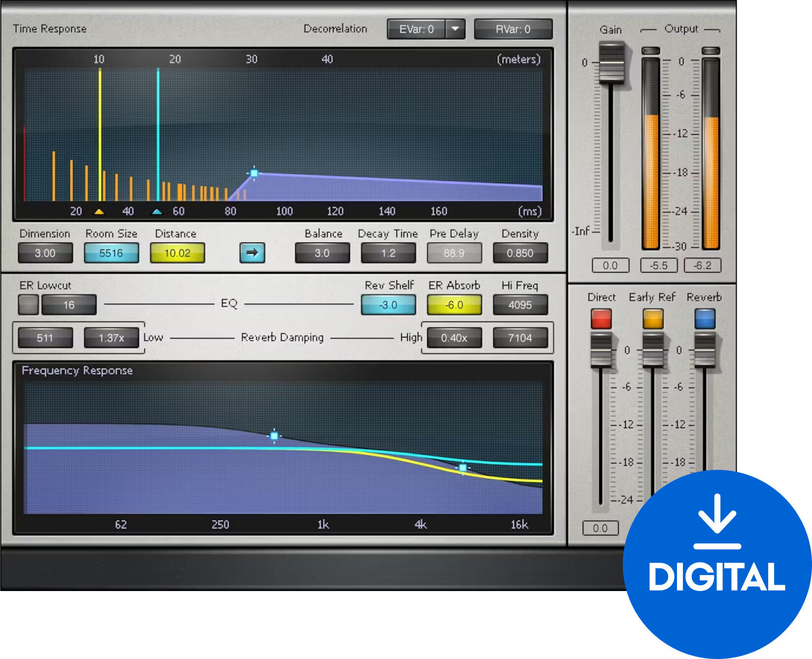Click the Distance field showing 10.02
Screen dimensions: 812x659
click(x=177, y=253)
